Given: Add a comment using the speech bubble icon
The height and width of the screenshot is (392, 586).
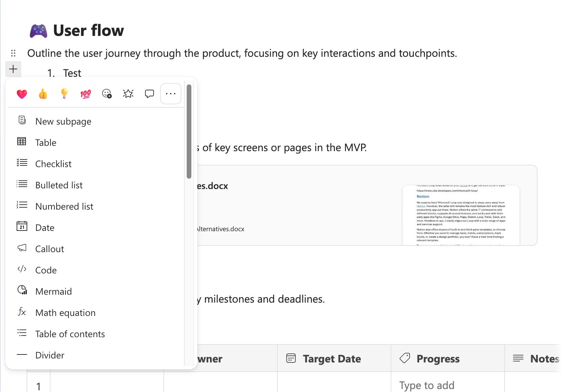Looking at the screenshot, I should 149,94.
